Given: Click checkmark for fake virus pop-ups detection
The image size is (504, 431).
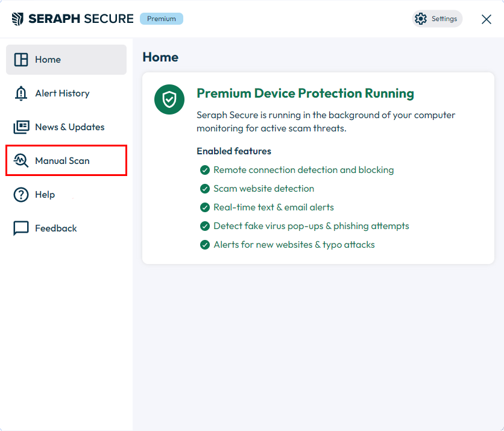Looking at the screenshot, I should coord(205,226).
